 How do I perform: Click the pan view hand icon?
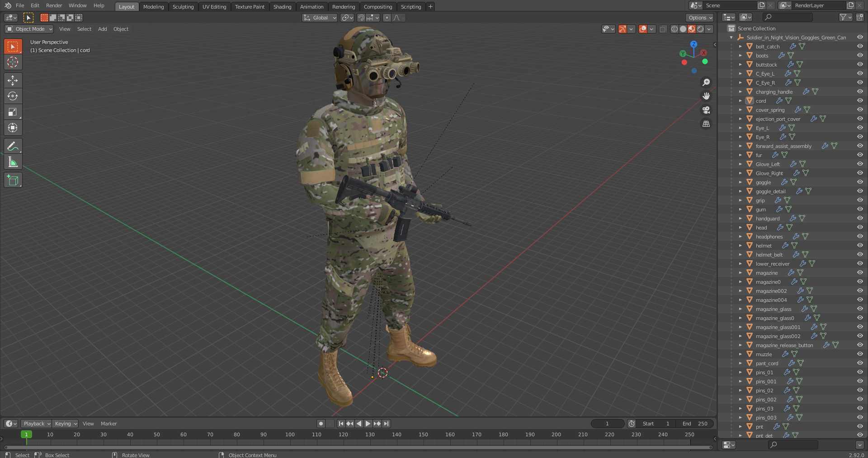[x=706, y=96]
